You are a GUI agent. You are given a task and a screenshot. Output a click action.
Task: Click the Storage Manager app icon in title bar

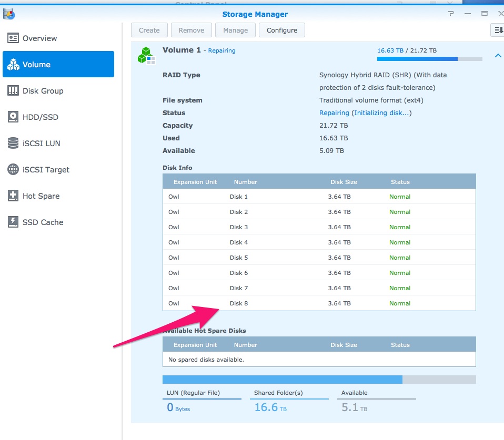click(8, 14)
